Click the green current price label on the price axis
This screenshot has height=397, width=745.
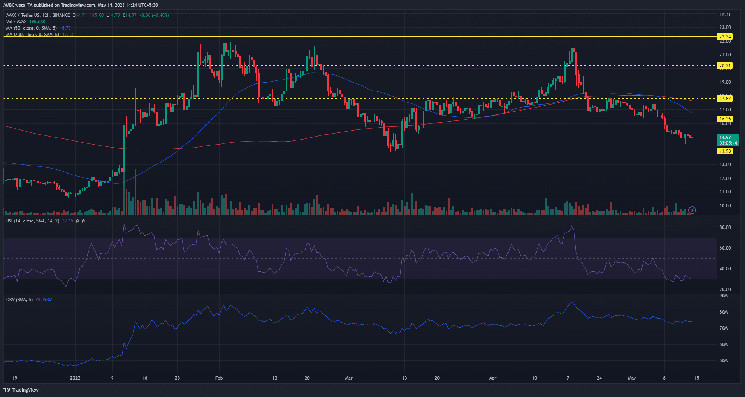[727, 139]
